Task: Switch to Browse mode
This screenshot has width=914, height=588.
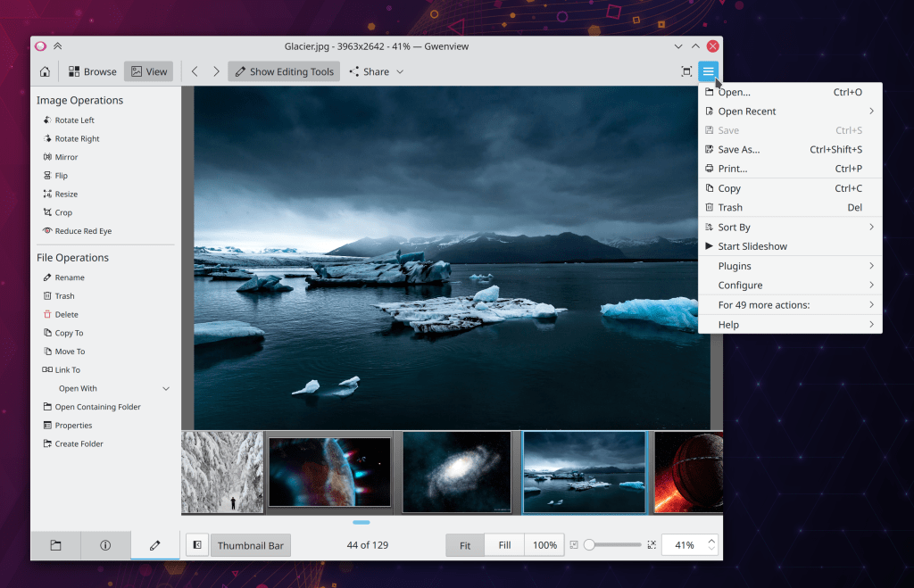Action: tap(91, 71)
